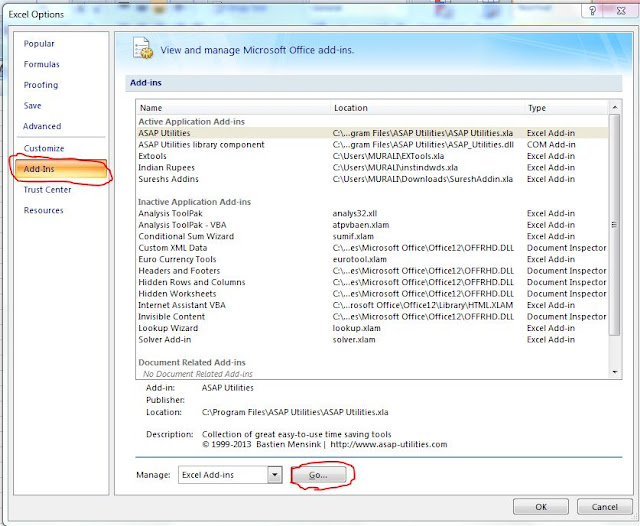The width and height of the screenshot is (640, 526).
Task: Click the atpvbaen.xlam location text
Action: pos(361,225)
